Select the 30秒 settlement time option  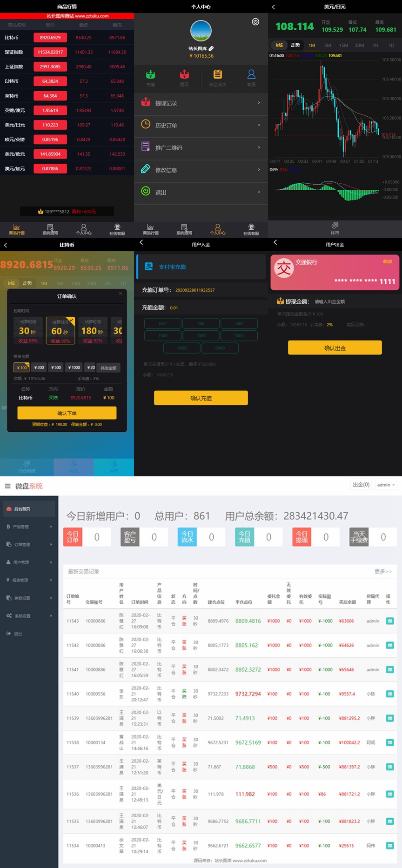pyautogui.click(x=28, y=331)
